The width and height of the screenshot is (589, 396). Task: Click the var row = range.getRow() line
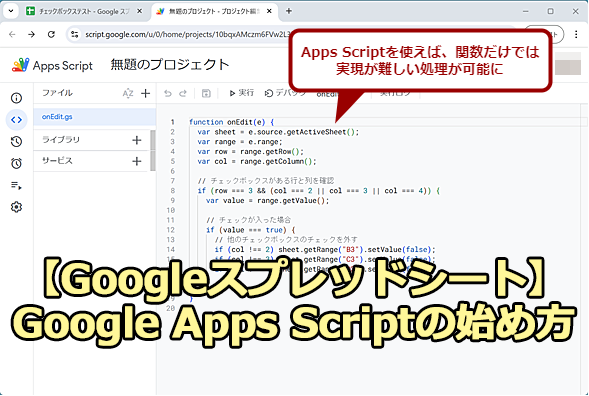[x=251, y=151]
